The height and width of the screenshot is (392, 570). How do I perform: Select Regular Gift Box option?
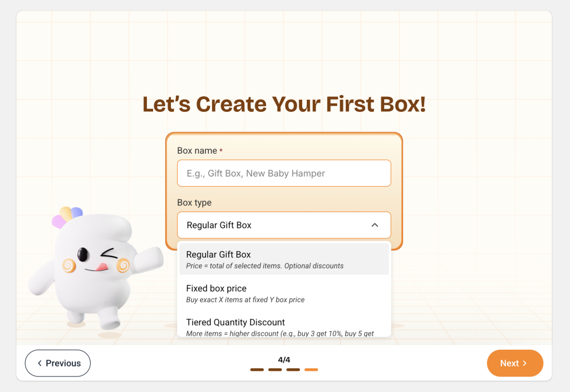click(x=284, y=259)
